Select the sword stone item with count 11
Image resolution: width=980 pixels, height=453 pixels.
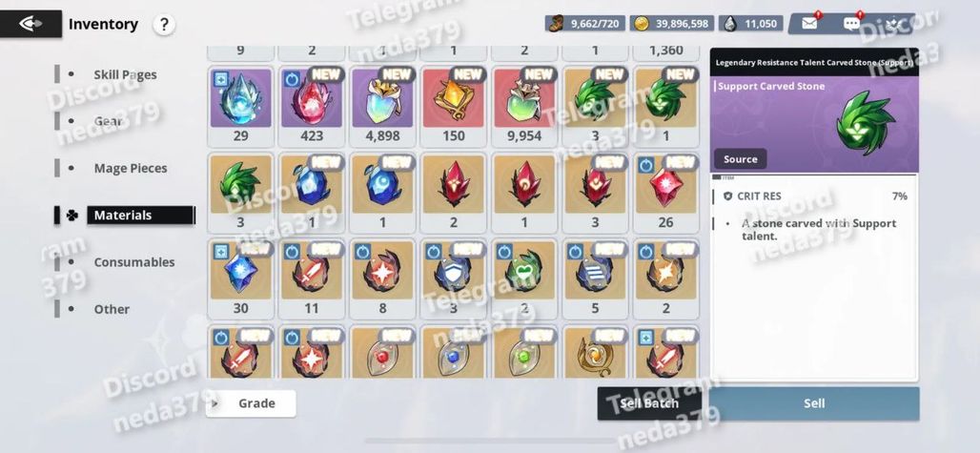point(311,278)
